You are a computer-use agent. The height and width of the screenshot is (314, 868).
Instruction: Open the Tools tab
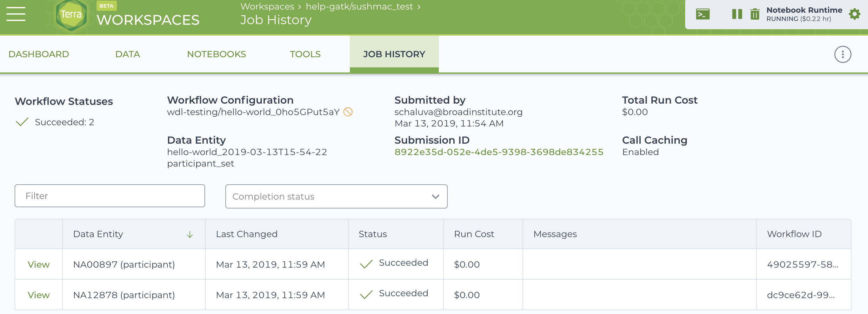point(305,54)
